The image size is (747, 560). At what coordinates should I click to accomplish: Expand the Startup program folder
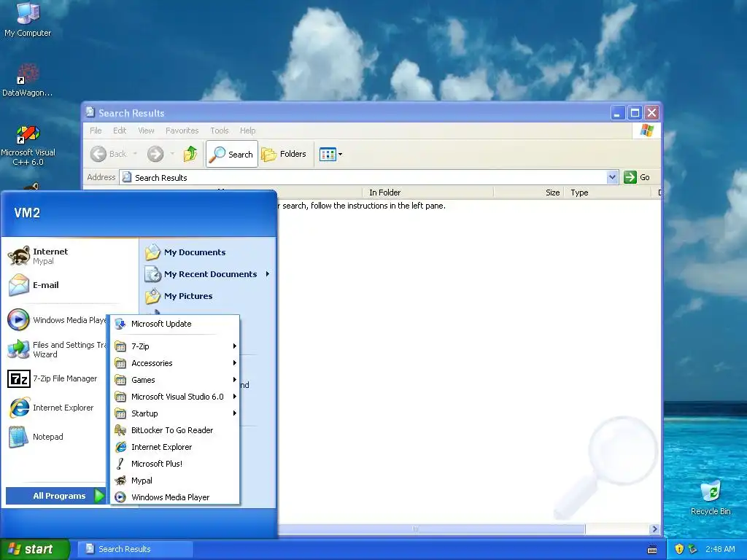(x=175, y=413)
